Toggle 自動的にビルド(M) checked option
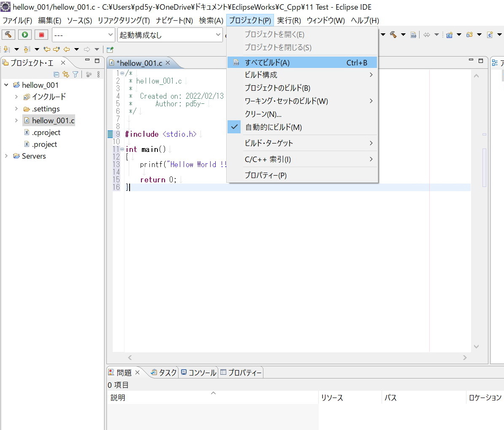504x430 pixels. pos(302,127)
